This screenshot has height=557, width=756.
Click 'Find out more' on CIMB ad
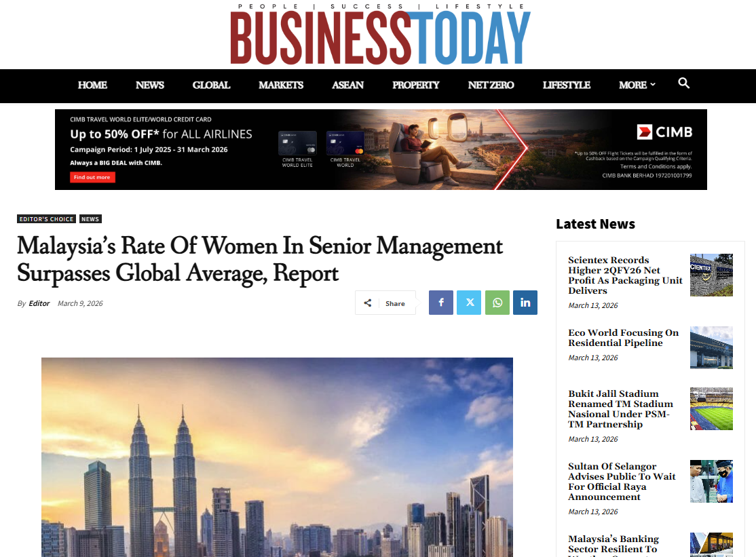pyautogui.click(x=92, y=177)
